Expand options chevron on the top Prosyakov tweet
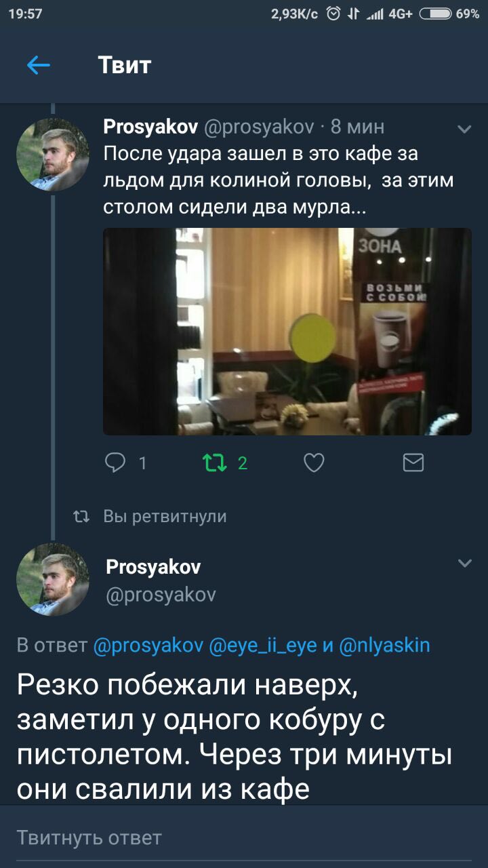The image size is (488, 868). pyautogui.click(x=464, y=129)
